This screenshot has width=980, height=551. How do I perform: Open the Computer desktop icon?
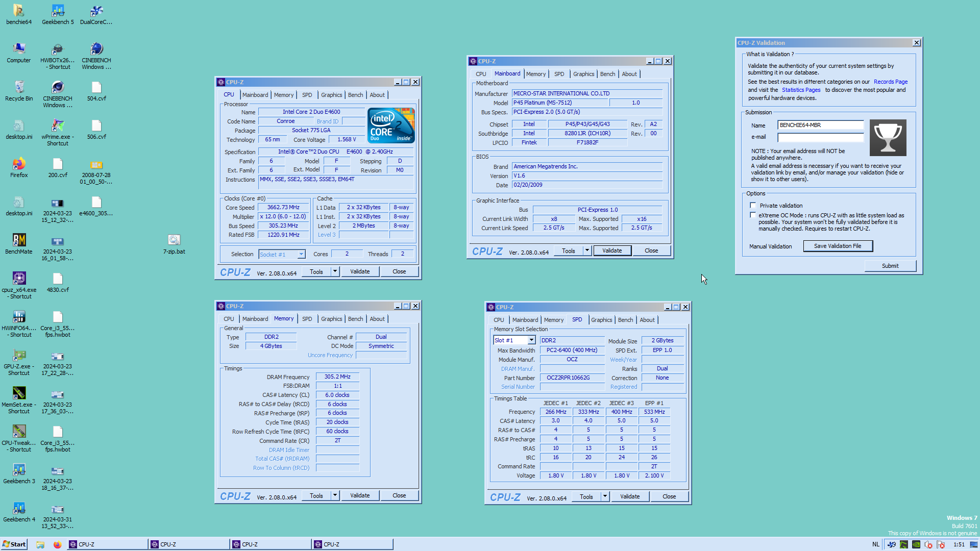pyautogui.click(x=19, y=53)
